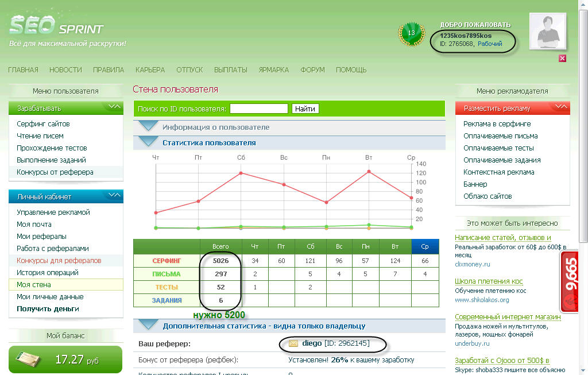Open Конкурсы от реферера link

55,172
